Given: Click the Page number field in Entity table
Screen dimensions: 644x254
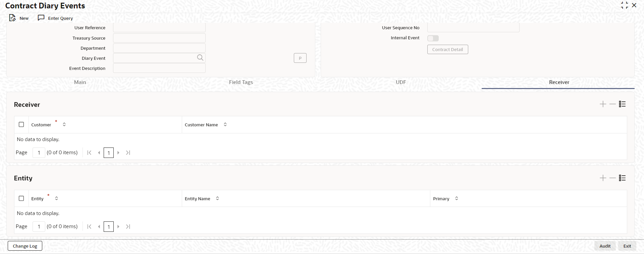Looking at the screenshot, I should [39, 226].
